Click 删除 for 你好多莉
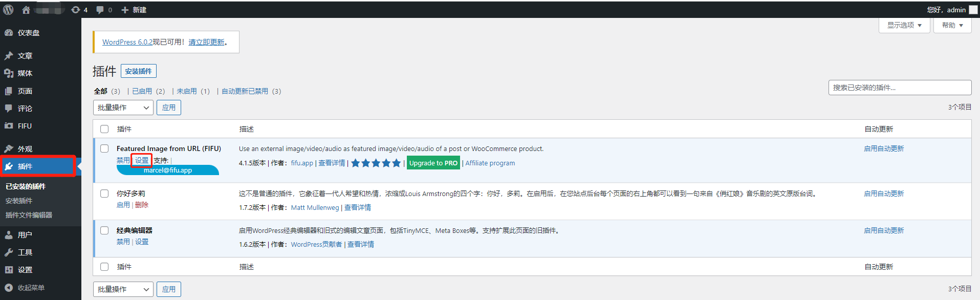 (x=142, y=205)
